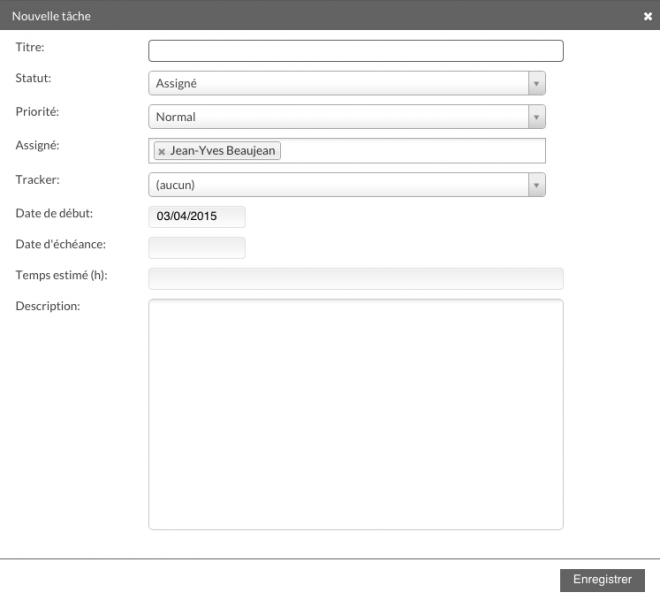Image resolution: width=660 pixels, height=600 pixels.
Task: Select the Priorité combo box showing Normal
Action: (x=347, y=117)
